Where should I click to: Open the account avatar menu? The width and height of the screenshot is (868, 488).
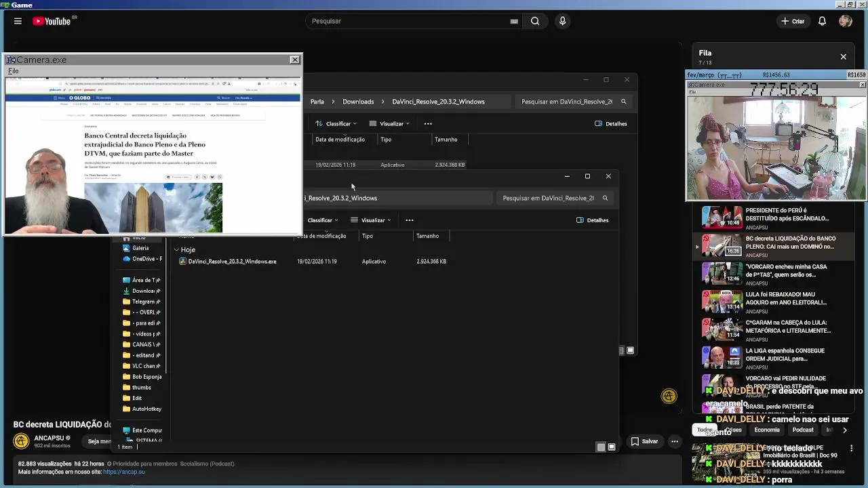[x=845, y=21]
